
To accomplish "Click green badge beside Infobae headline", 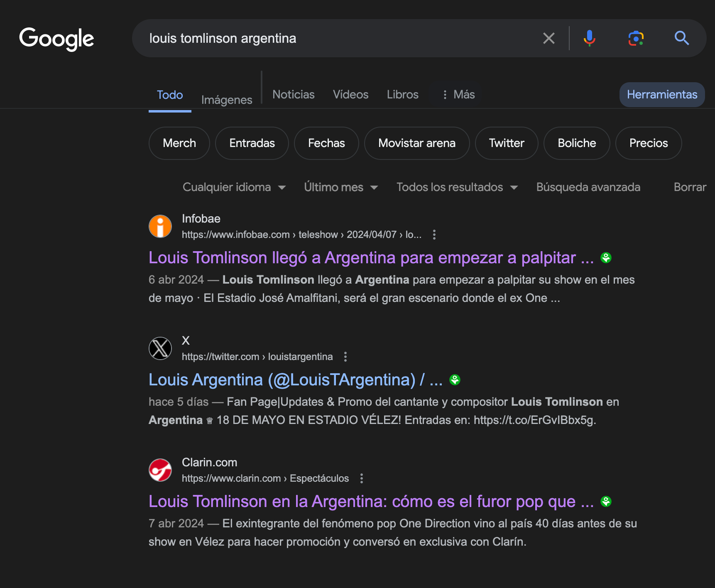I will click(606, 258).
